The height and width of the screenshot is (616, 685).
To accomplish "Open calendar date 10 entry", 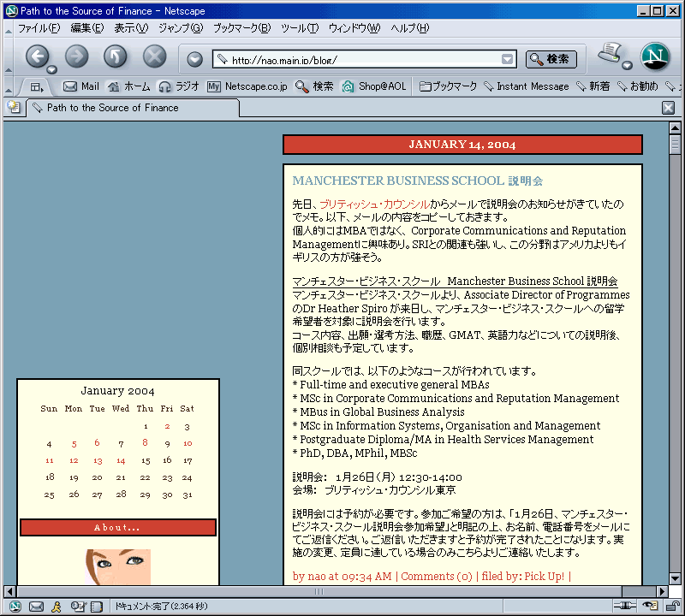I will pos(188,443).
